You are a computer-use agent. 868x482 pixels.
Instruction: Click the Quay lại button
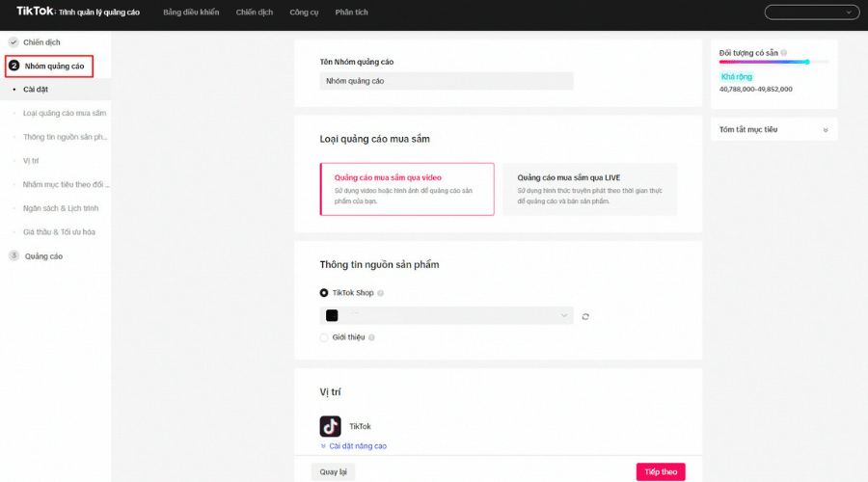tap(334, 472)
